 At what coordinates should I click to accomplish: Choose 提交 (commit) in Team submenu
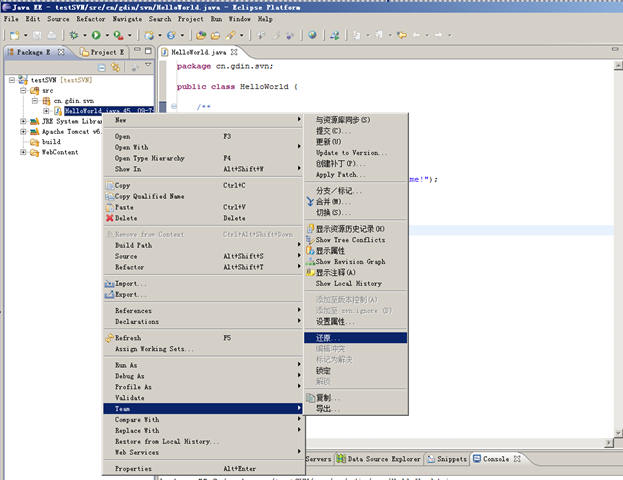[356, 131]
